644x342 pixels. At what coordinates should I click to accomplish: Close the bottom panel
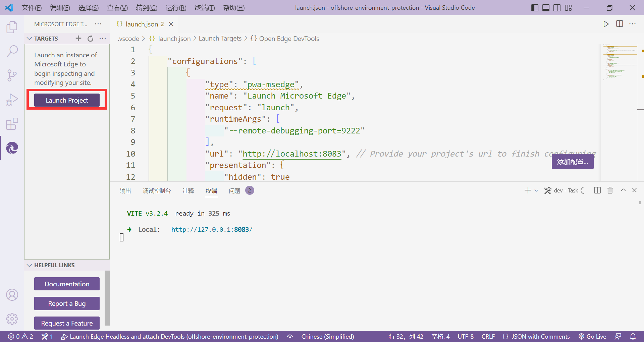click(x=634, y=190)
